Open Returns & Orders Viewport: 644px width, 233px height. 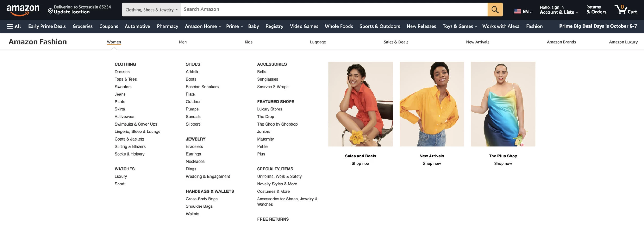pos(596,10)
